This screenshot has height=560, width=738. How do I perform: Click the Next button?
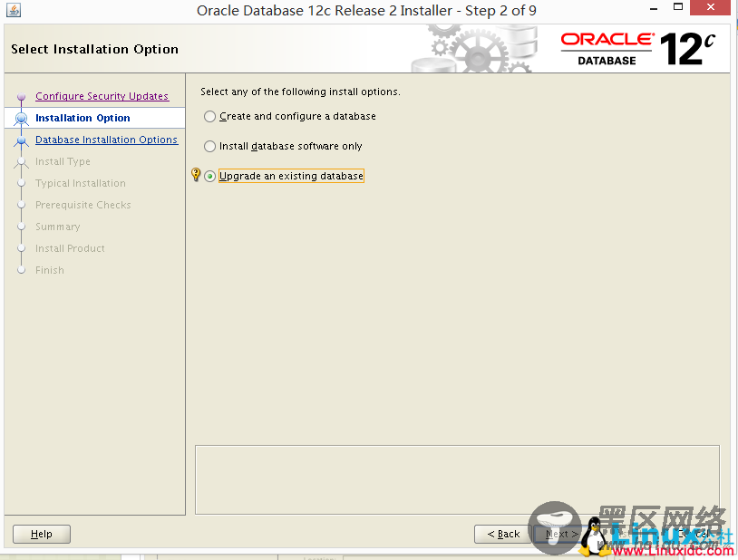[561, 534]
